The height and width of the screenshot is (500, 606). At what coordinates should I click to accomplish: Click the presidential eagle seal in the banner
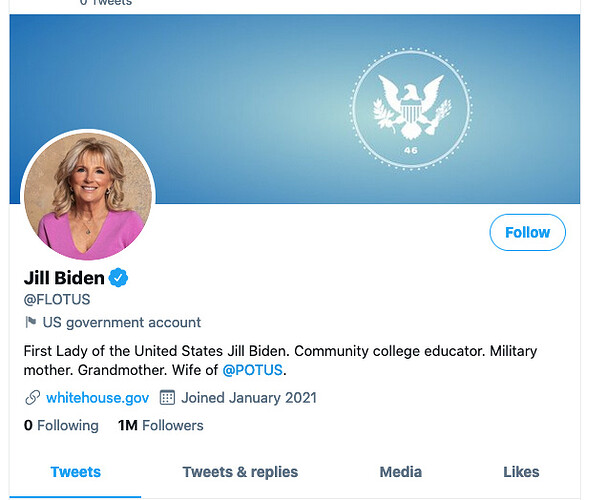[411, 106]
